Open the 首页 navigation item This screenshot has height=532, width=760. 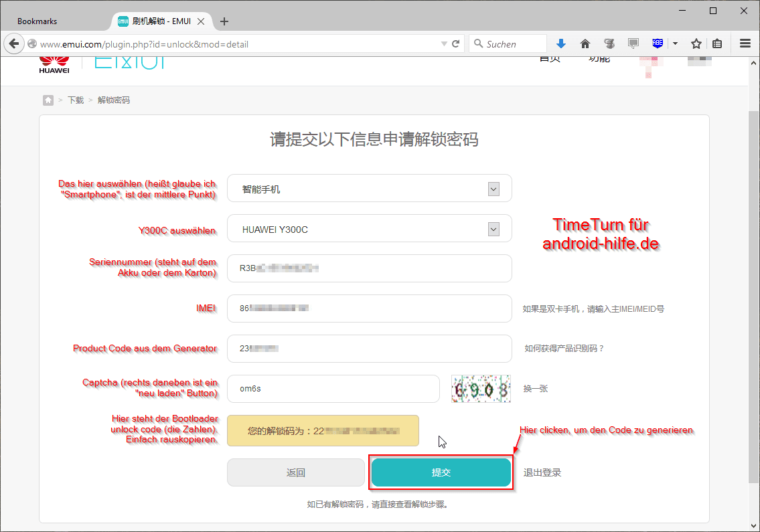550,59
